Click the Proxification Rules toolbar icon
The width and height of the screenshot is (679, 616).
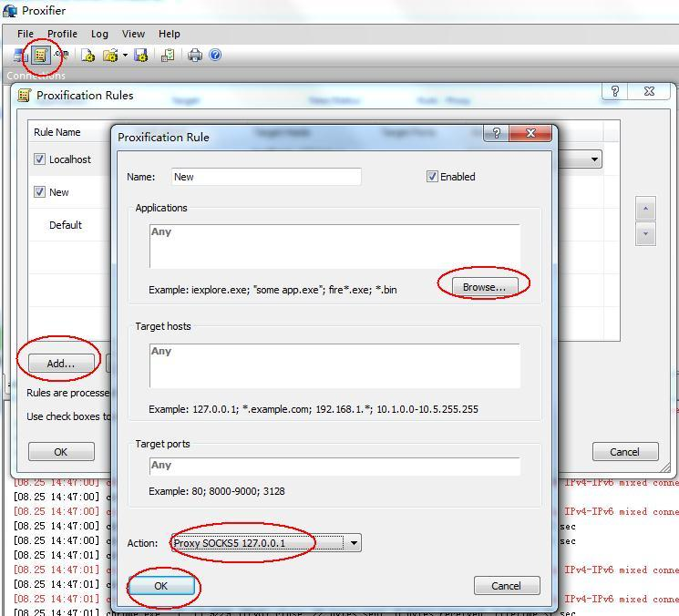pyautogui.click(x=41, y=56)
